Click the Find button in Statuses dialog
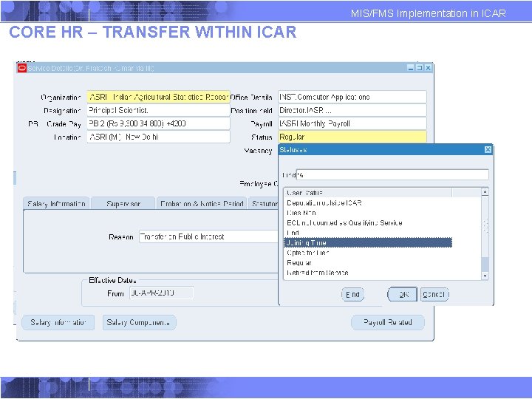532x399 pixels. point(352,295)
